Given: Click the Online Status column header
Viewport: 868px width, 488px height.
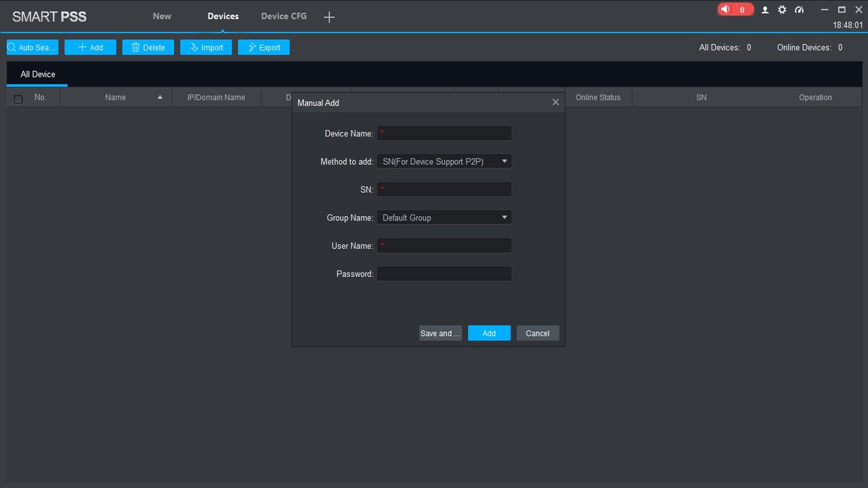Looking at the screenshot, I should click(x=598, y=98).
